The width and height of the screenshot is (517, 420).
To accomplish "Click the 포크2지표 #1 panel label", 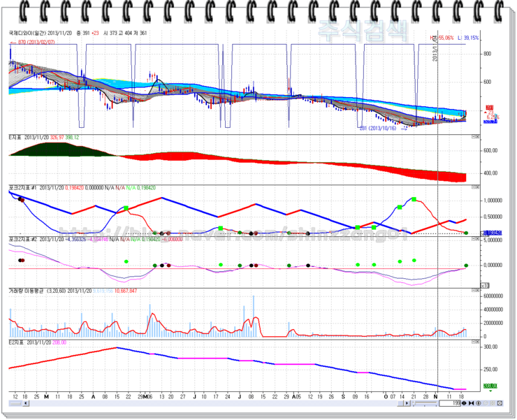I will click(22, 188).
